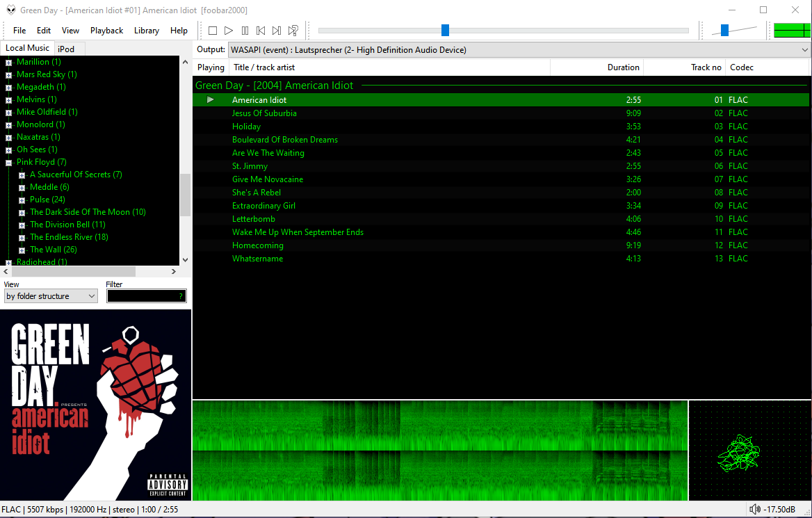Select Boulevard Of Broken Dreams track

[501, 139]
